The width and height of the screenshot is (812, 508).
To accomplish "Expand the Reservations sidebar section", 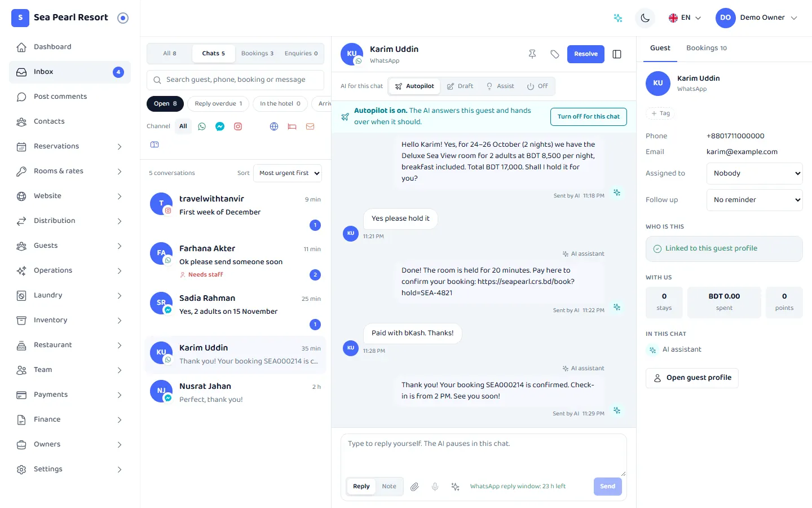I will pos(70,146).
